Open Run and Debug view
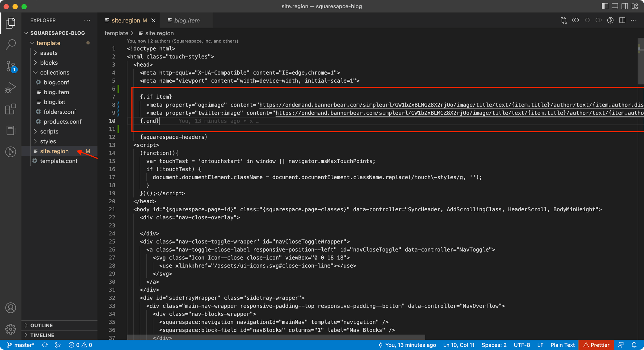This screenshot has height=350, width=644. [x=11, y=87]
